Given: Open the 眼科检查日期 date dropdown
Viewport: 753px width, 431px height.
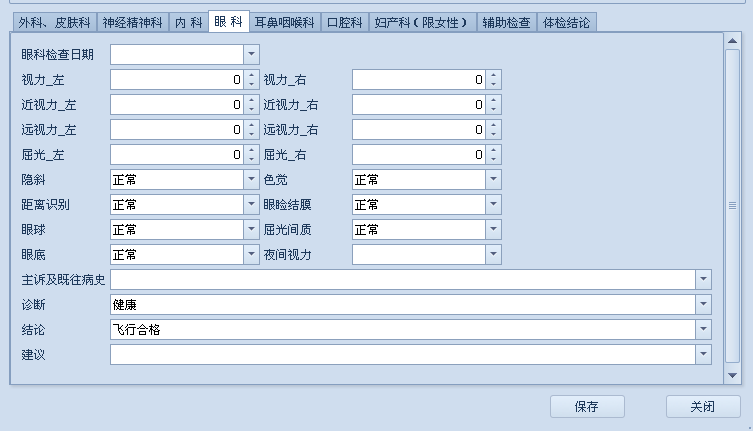Looking at the screenshot, I should (x=251, y=54).
